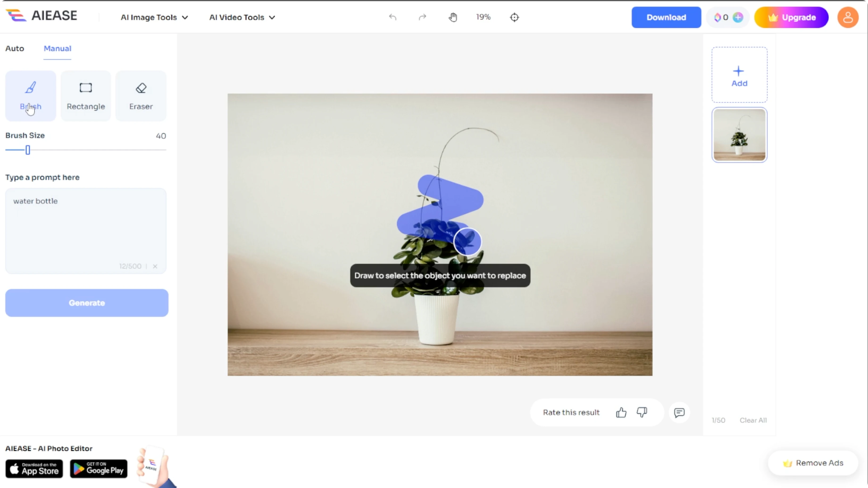Click the Upgrade button
868x488 pixels.
[x=791, y=17]
